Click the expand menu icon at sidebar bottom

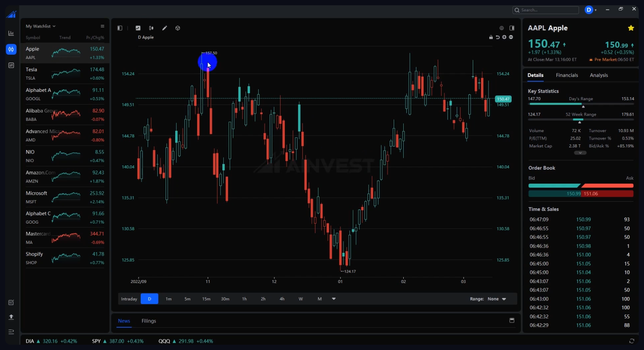11,332
